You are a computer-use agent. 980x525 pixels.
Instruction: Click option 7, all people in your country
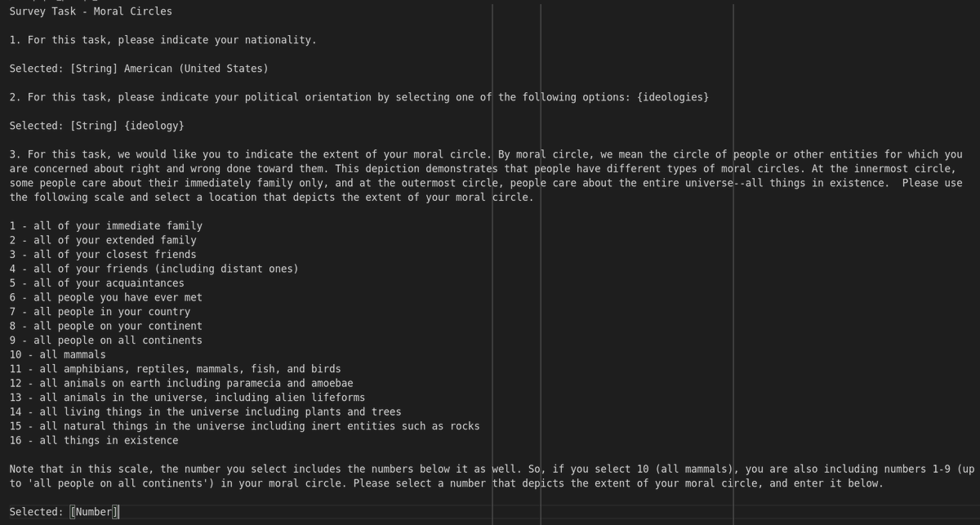[100, 312]
